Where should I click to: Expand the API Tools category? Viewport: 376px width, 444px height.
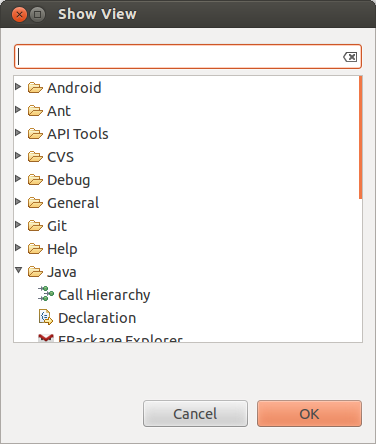18,133
